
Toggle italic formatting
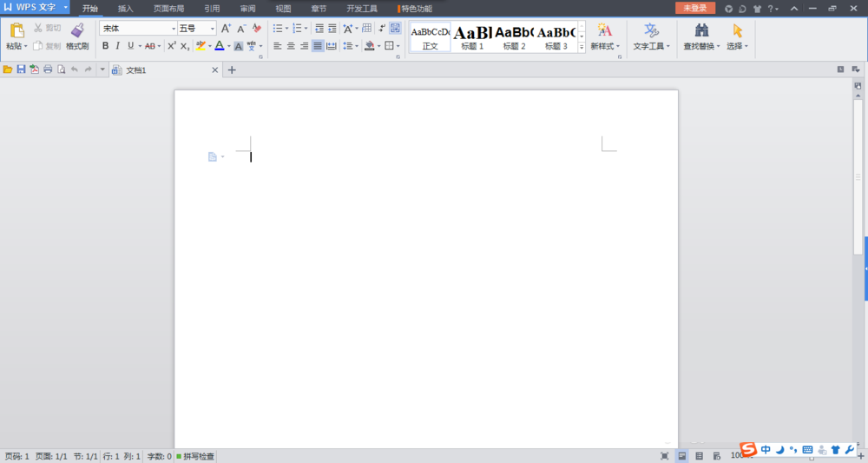(x=117, y=46)
